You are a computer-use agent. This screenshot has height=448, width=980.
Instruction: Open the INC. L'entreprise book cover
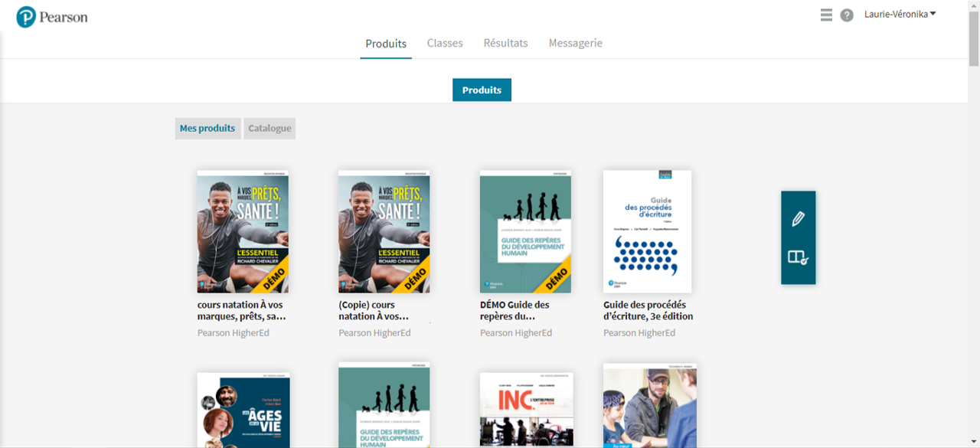pos(526,410)
